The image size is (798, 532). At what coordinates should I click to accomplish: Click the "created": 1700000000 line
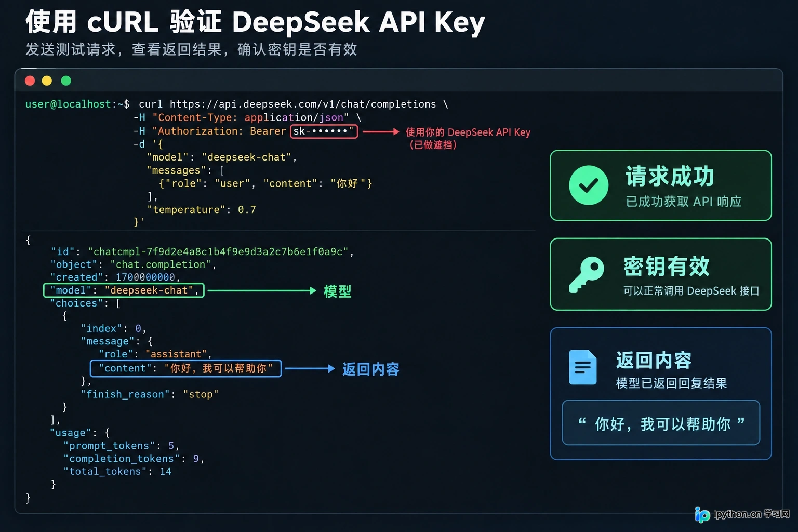pos(115,277)
